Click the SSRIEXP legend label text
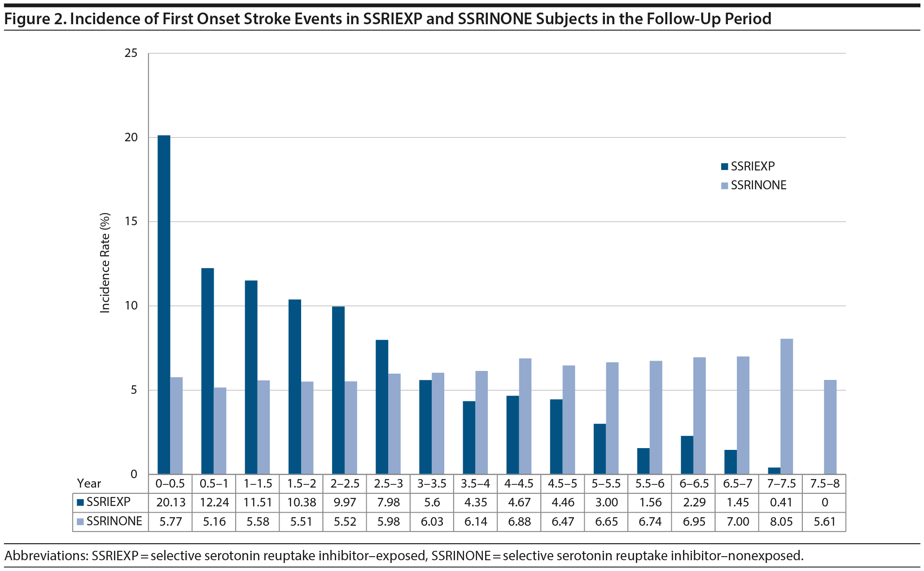This screenshot has height=571, width=924. (x=753, y=166)
